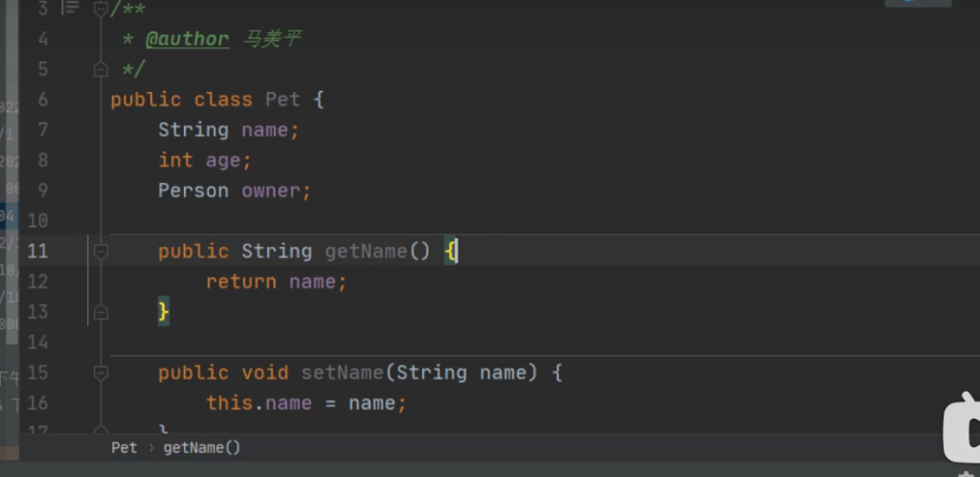Click the fold end marker on line 5
980x477 pixels.
(100, 69)
